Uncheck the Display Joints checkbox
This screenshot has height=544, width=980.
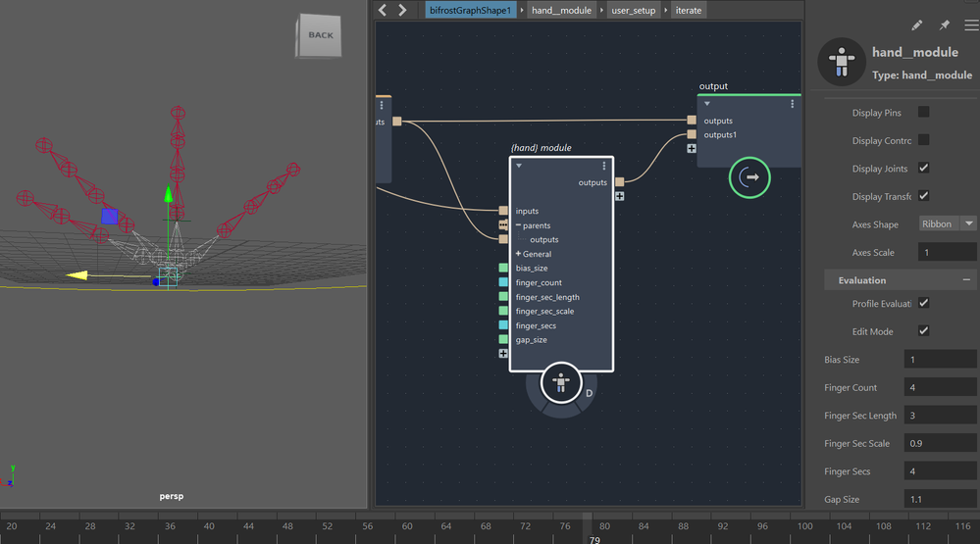tap(923, 169)
